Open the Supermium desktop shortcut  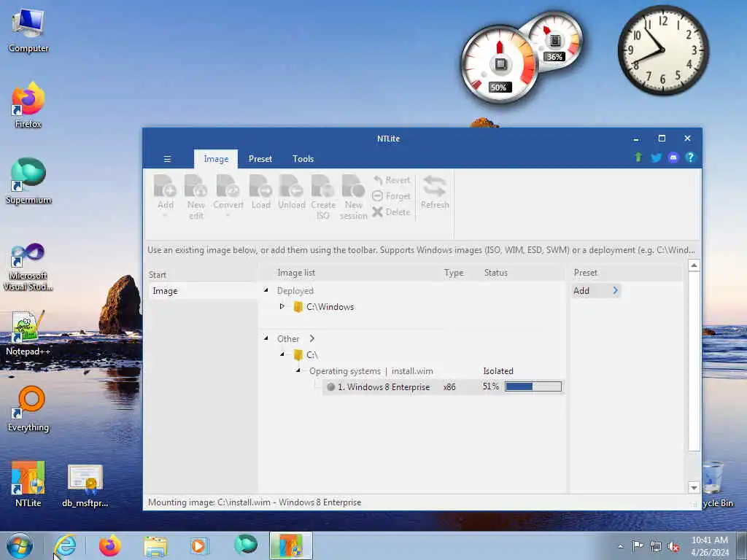[28, 181]
